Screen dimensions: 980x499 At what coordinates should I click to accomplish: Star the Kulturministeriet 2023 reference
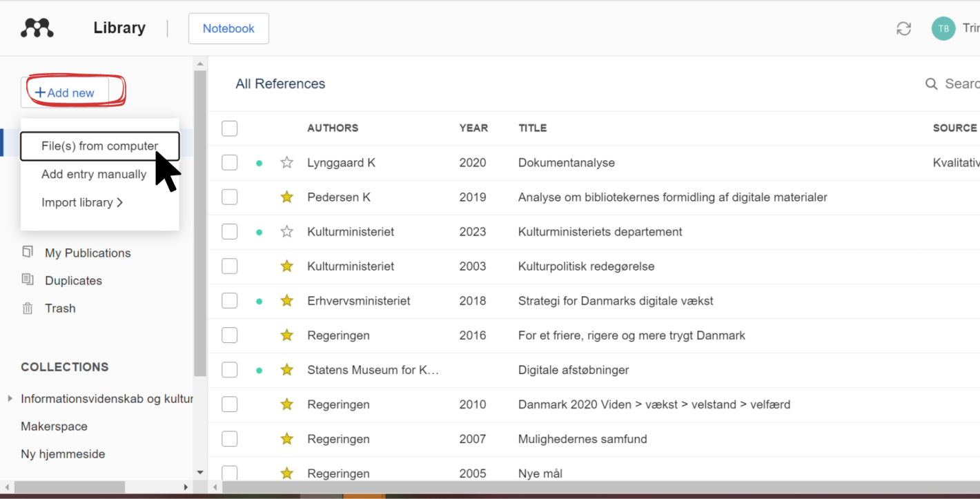(x=287, y=232)
